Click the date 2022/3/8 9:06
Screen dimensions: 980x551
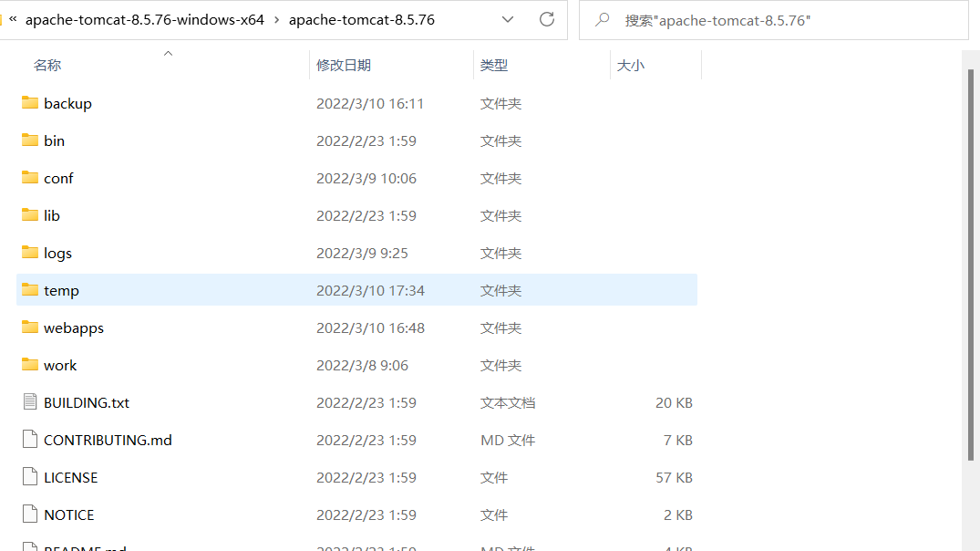coord(362,365)
